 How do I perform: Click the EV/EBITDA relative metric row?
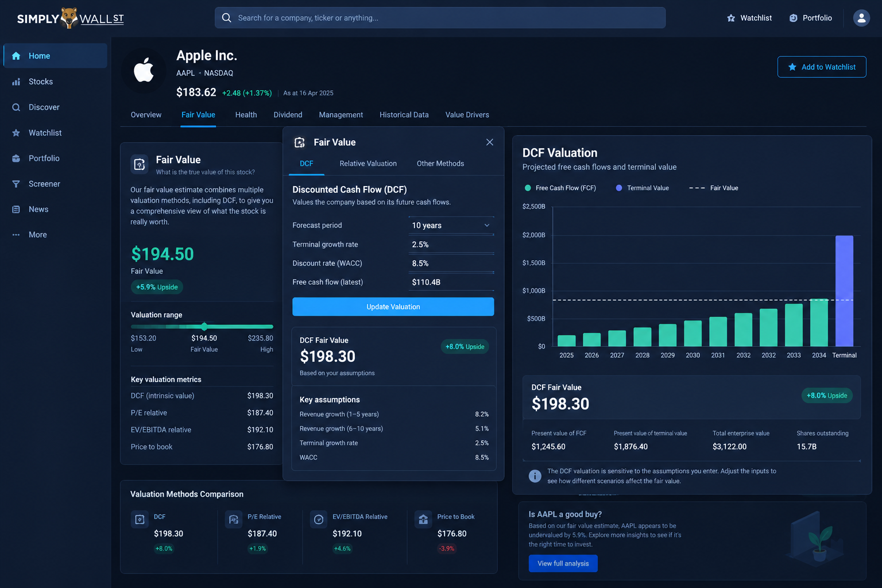(x=202, y=430)
